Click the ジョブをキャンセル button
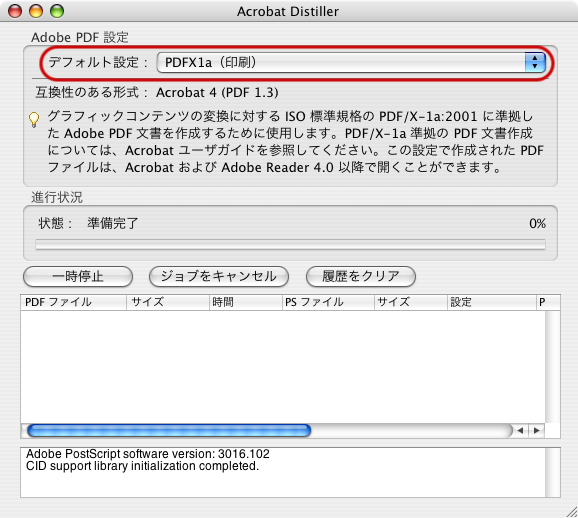This screenshot has width=578, height=518. pyautogui.click(x=219, y=277)
